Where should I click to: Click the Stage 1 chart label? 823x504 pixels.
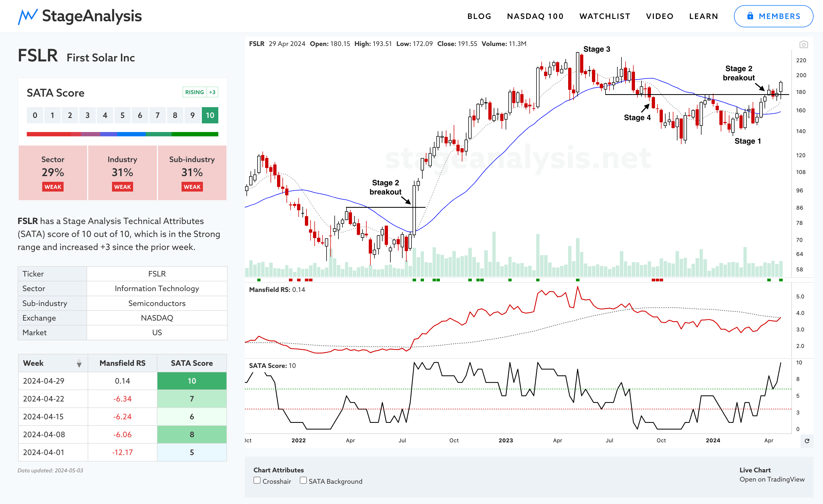[x=748, y=141]
